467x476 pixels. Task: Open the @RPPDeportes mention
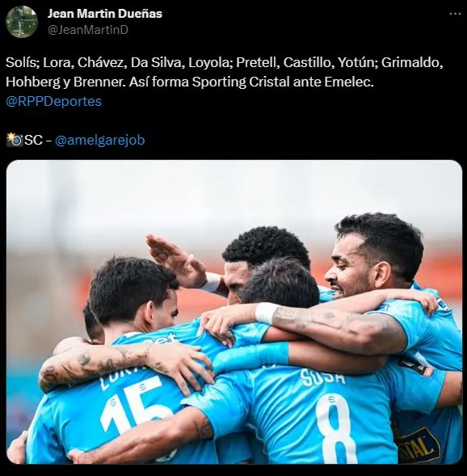pos(53,101)
